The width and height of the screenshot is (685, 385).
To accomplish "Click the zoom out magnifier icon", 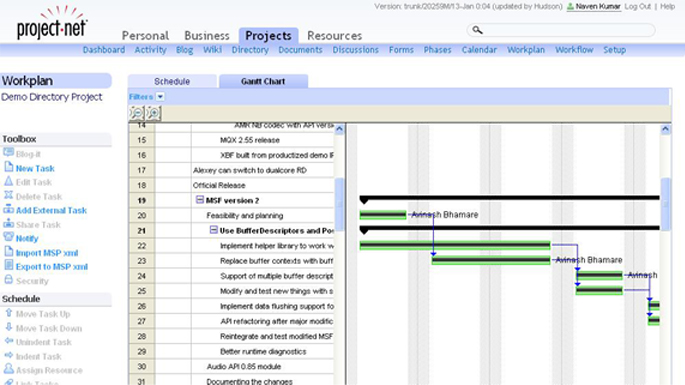I will tap(137, 113).
